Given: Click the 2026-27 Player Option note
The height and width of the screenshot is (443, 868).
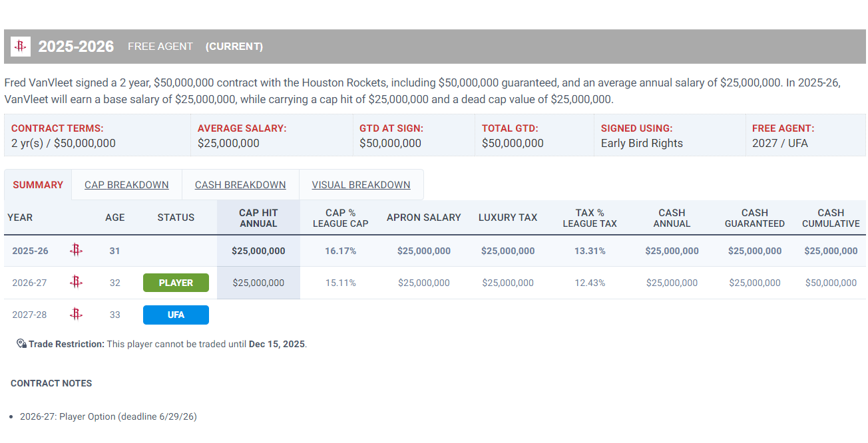Looking at the screenshot, I should click(x=108, y=416).
